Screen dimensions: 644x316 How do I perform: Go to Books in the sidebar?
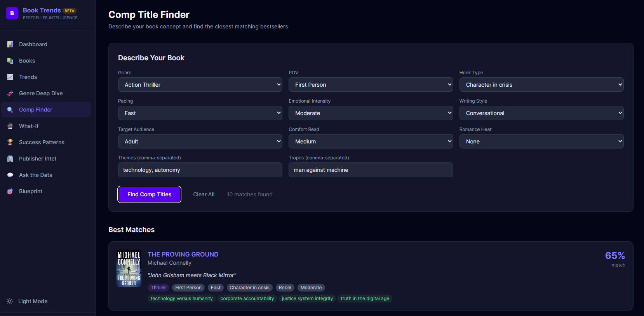(46, 61)
